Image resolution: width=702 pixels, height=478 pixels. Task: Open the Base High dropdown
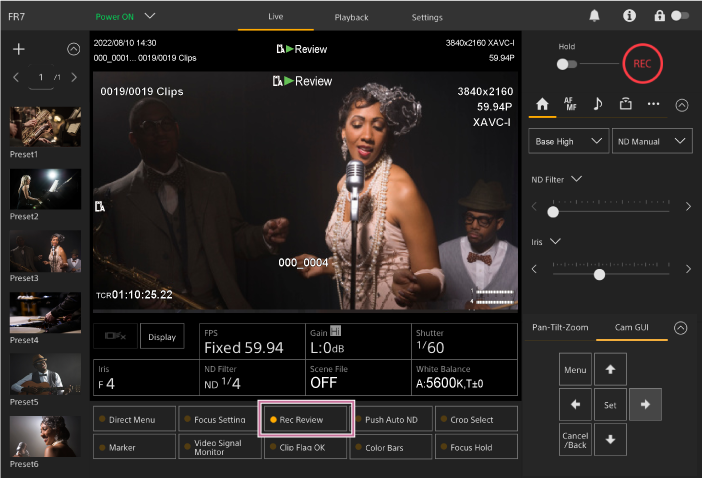tap(568, 141)
